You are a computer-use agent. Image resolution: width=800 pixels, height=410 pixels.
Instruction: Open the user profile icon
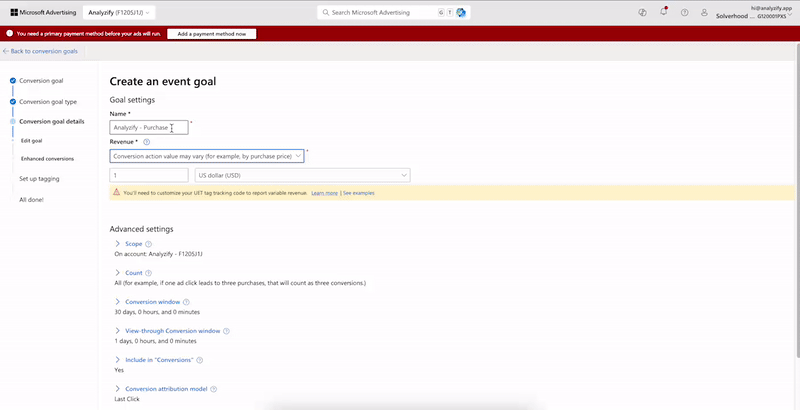[x=704, y=12]
